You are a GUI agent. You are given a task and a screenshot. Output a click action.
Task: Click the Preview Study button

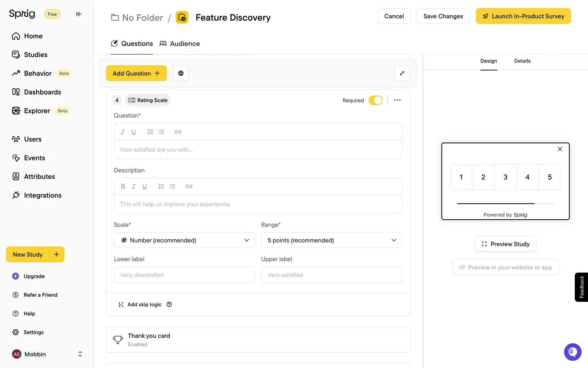(505, 244)
